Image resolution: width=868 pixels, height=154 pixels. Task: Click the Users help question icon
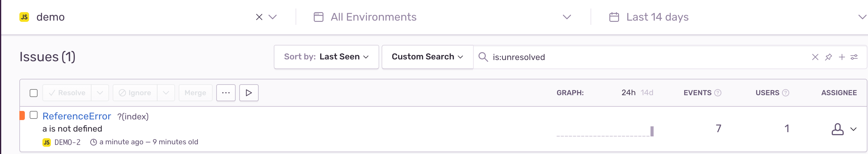pos(785,93)
